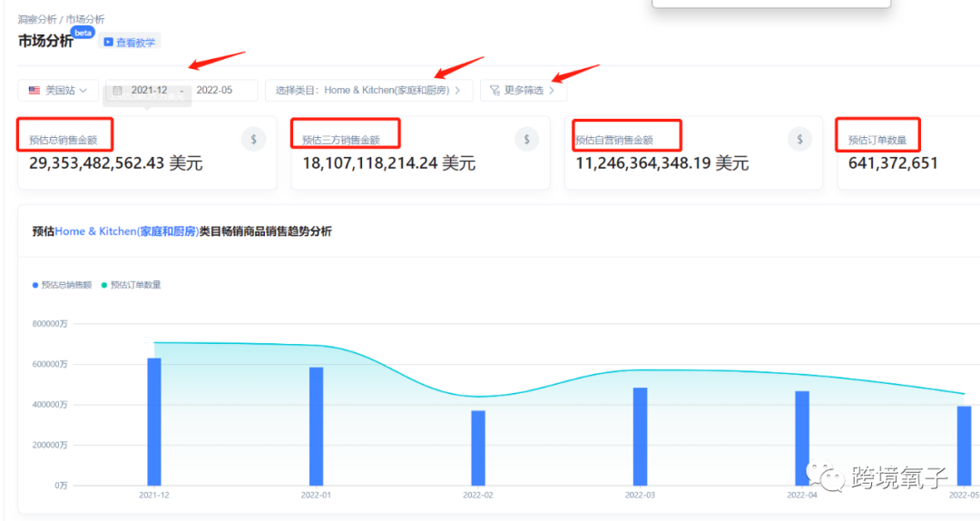Select the 2021-12 sales bar
The image size is (980, 521).
[x=153, y=421]
